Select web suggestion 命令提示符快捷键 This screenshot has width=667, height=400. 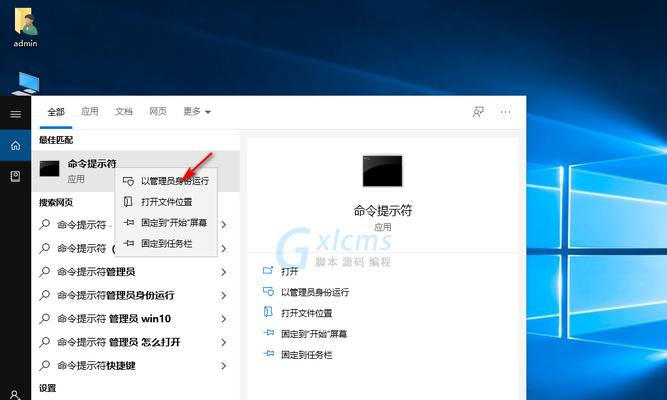click(x=96, y=365)
